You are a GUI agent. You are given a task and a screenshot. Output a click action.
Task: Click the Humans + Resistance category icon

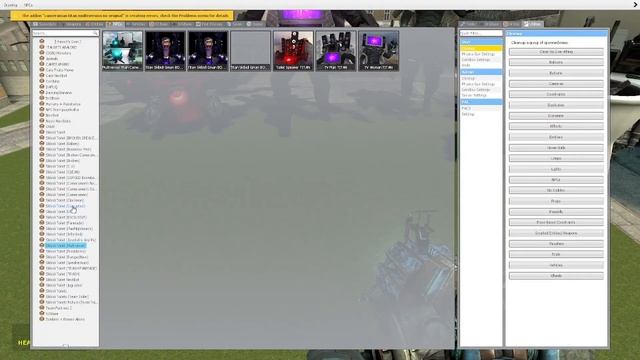pyautogui.click(x=42, y=104)
